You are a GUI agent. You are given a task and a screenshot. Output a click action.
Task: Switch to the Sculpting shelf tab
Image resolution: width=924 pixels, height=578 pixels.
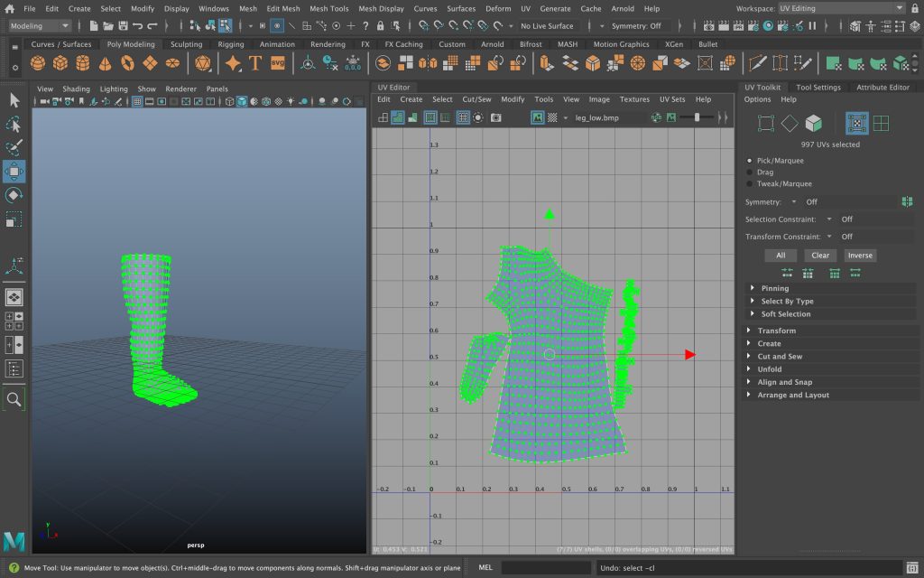pyautogui.click(x=186, y=44)
